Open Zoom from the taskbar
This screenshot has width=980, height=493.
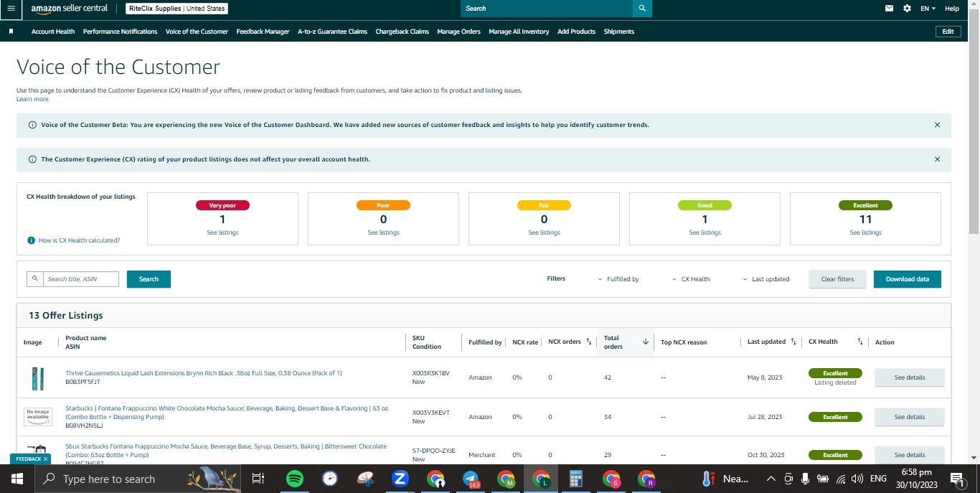(x=400, y=479)
